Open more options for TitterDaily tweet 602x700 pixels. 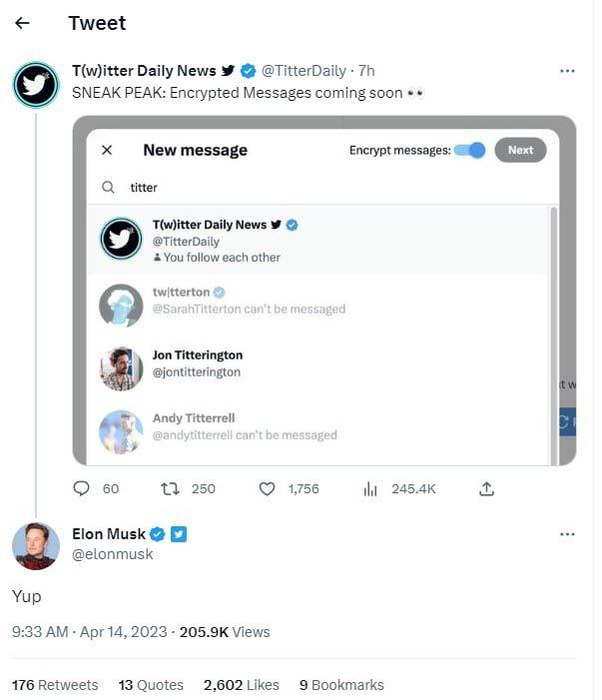[x=567, y=71]
